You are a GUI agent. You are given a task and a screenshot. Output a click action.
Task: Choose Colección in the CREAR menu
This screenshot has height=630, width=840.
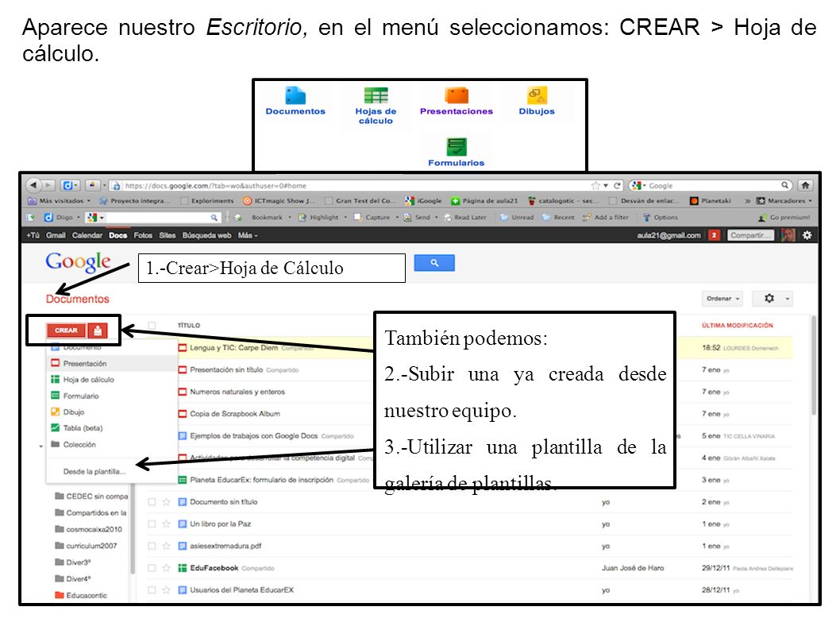click(x=112, y=444)
